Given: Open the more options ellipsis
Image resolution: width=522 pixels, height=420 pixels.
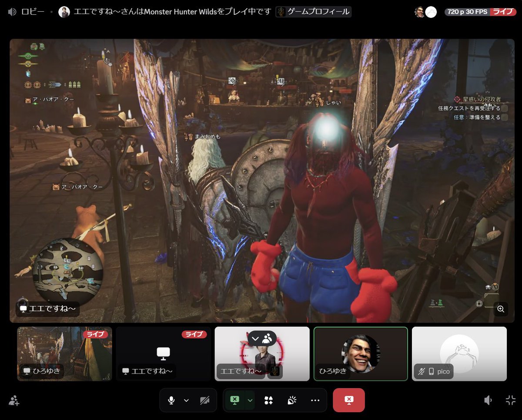Looking at the screenshot, I should [x=315, y=400].
